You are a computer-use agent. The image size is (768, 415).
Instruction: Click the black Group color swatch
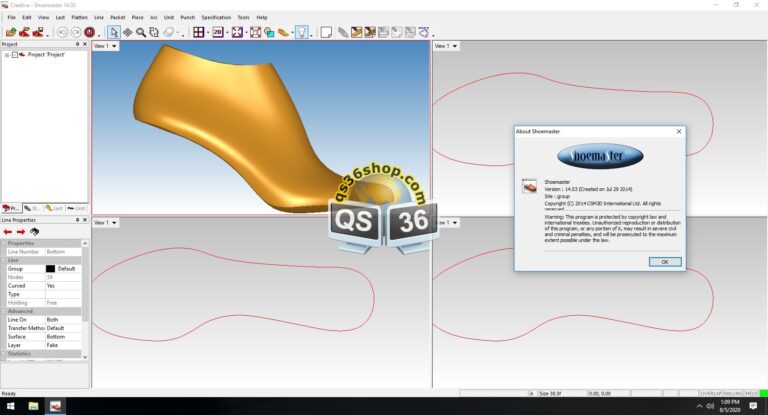pos(50,269)
